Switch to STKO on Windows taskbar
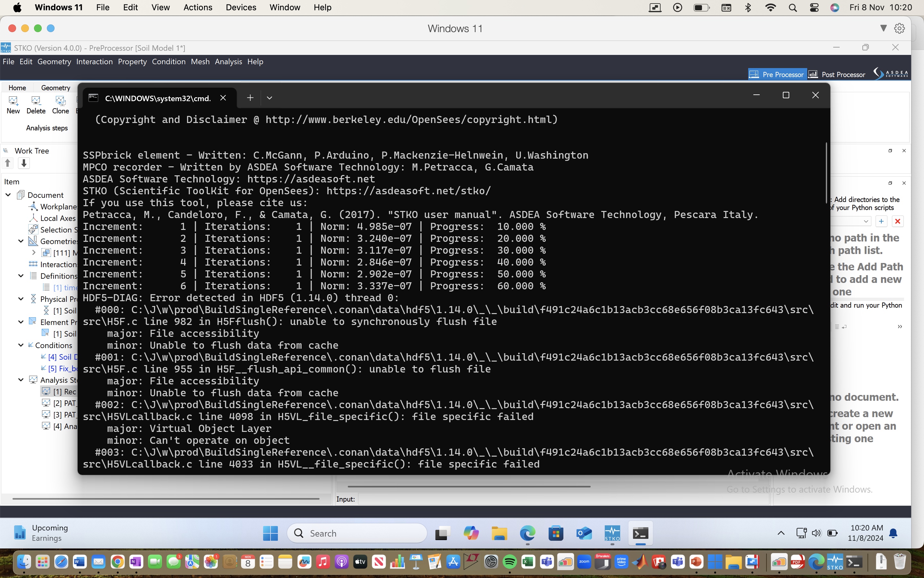Screen dimensions: 924x578 (612, 533)
